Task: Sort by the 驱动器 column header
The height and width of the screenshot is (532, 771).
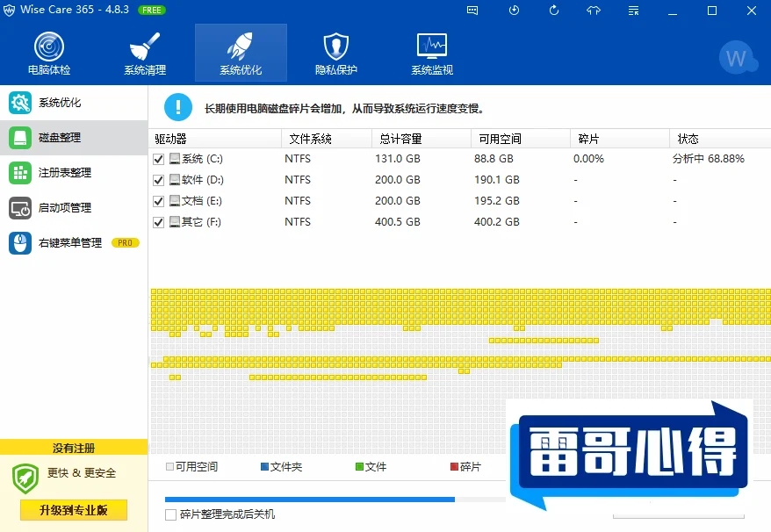Action: coord(215,139)
